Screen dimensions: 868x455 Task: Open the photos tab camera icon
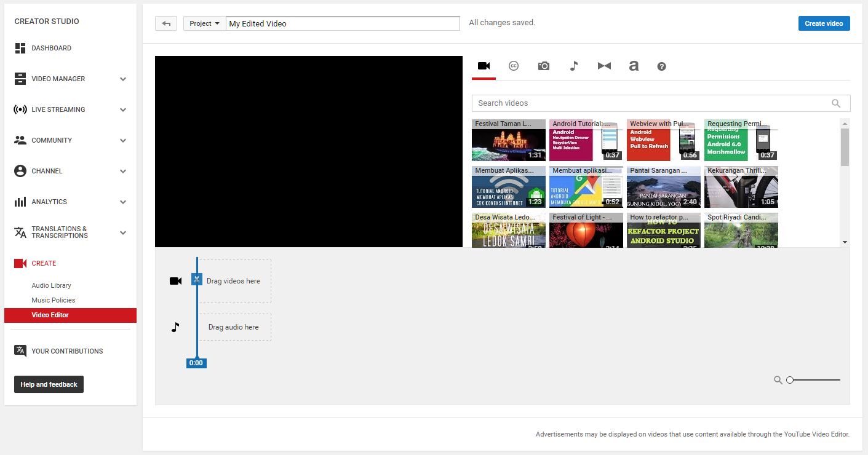click(x=543, y=66)
